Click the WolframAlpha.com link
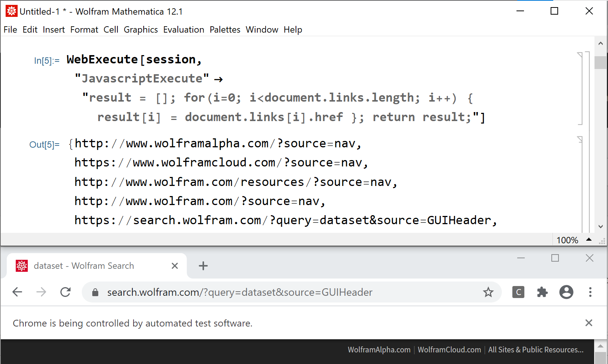The height and width of the screenshot is (364, 608). (x=379, y=350)
